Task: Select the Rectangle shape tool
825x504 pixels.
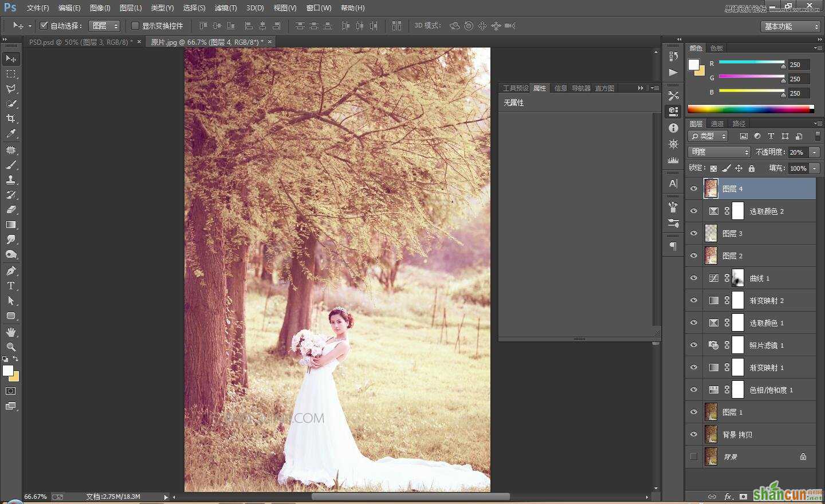Action: 11,316
